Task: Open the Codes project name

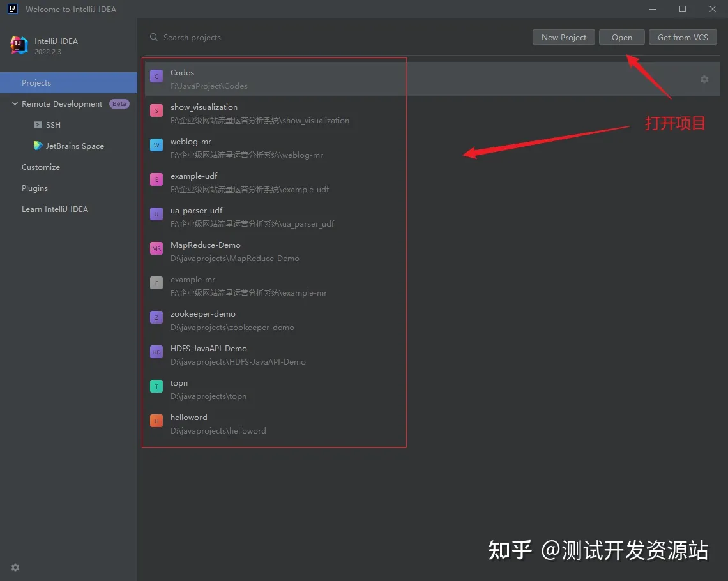Action: point(182,72)
